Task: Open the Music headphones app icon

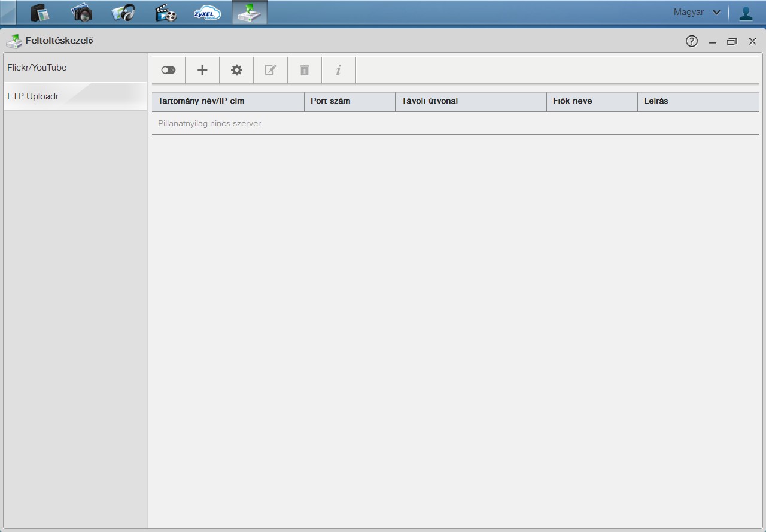Action: coord(123,13)
